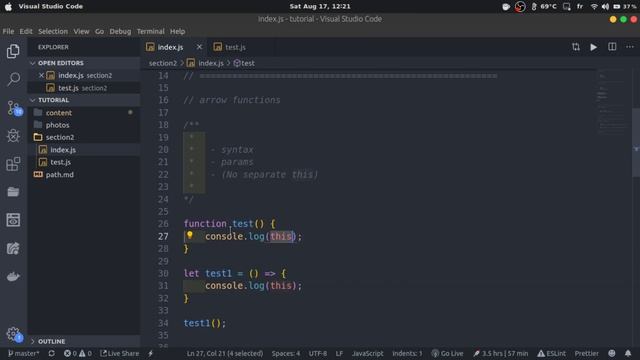The width and height of the screenshot is (640, 360).
Task: Click the Run Code play button
Action: (593, 47)
